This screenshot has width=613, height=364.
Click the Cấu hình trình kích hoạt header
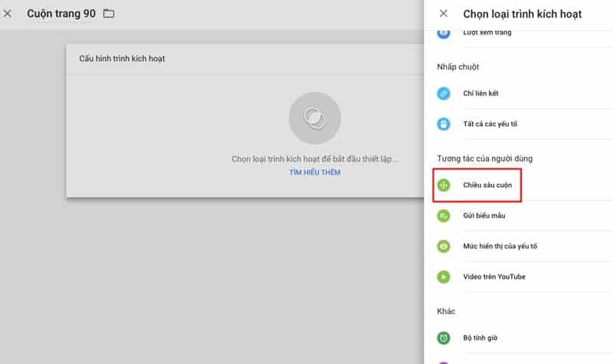122,59
